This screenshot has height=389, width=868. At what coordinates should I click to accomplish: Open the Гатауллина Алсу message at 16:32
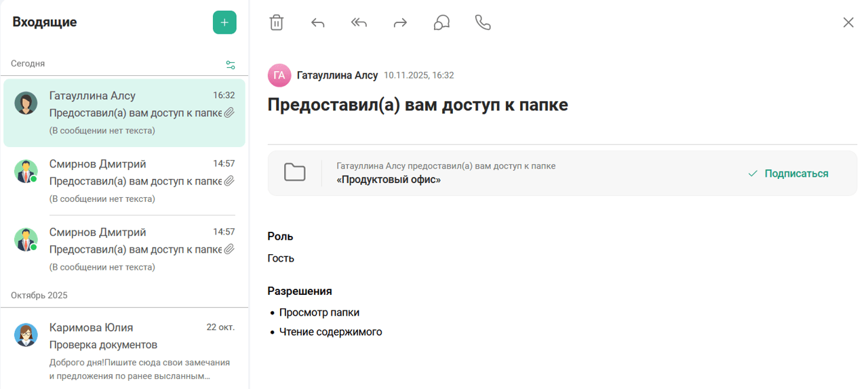click(124, 112)
